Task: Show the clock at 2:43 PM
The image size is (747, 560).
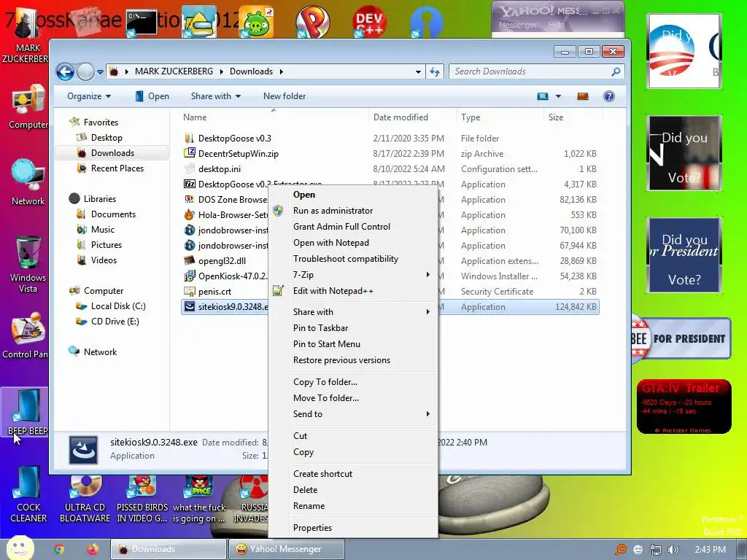Action: pos(711,550)
